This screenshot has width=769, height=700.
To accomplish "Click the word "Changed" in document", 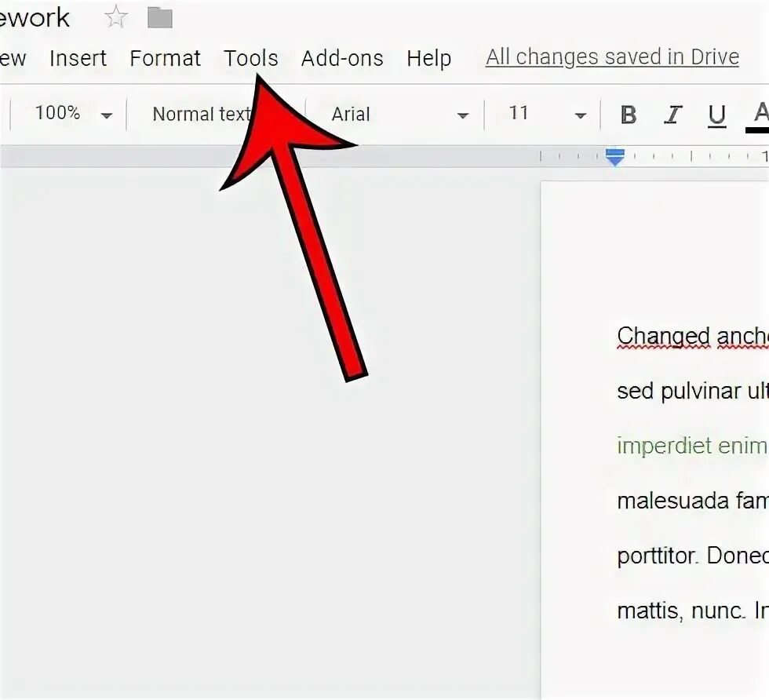I will tap(664, 337).
